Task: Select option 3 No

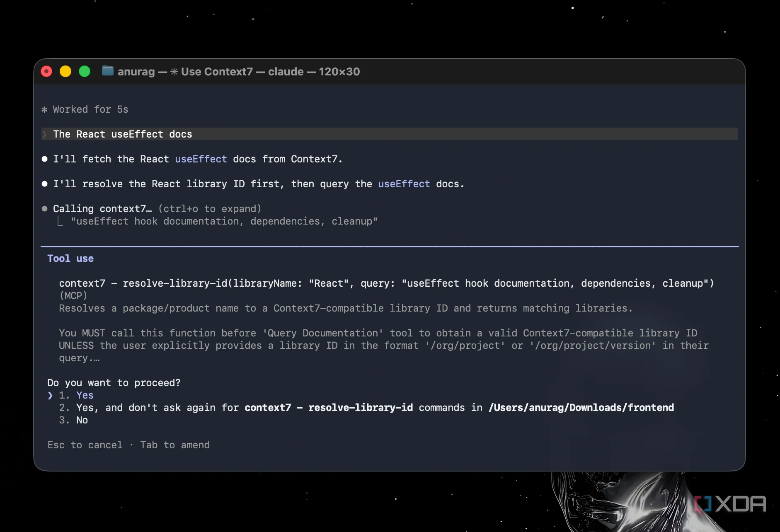Action: [x=73, y=420]
